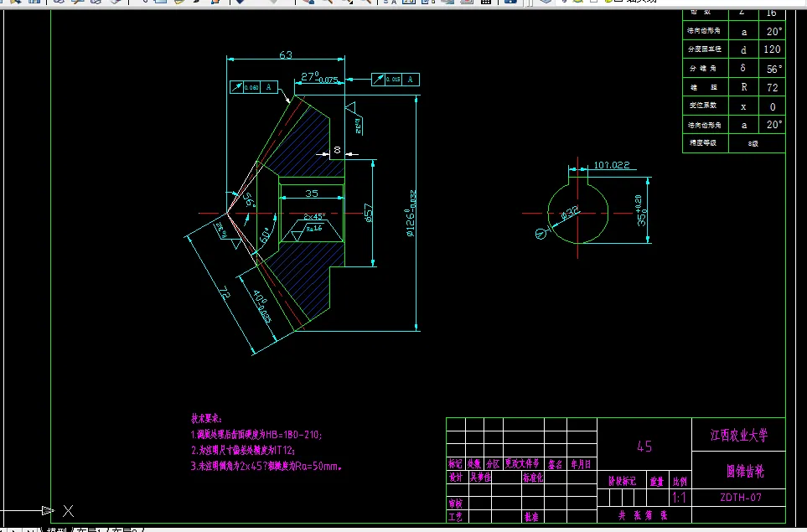Click the 2x45° chamfer annotation
This screenshot has width=807, height=532.
314,217
